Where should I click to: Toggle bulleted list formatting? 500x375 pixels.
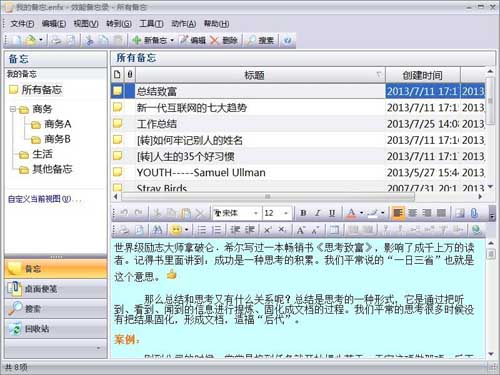pos(202,230)
